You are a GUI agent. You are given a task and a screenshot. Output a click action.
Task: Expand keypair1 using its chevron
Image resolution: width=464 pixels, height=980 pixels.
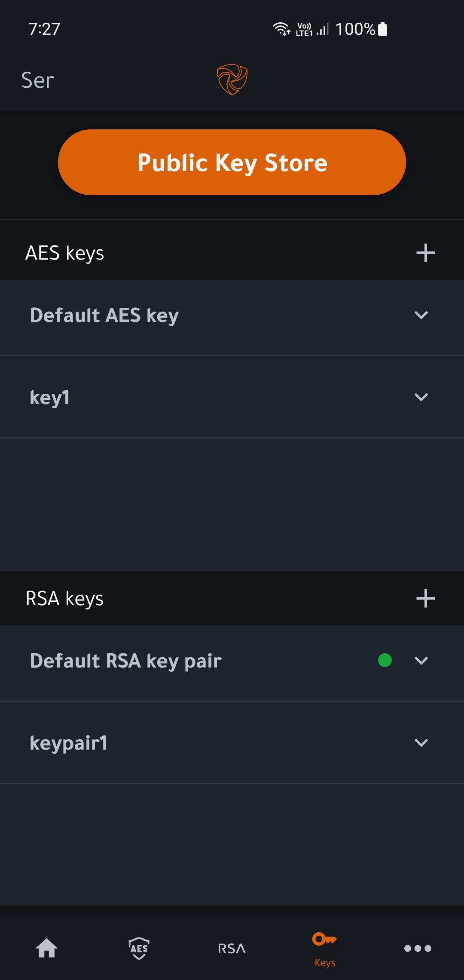coord(422,741)
